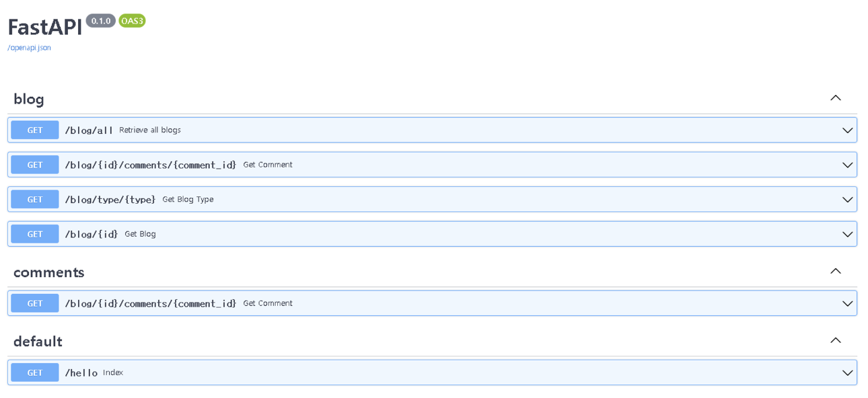The image size is (868, 398).
Task: Collapse the default section using its arrow
Action: click(835, 341)
